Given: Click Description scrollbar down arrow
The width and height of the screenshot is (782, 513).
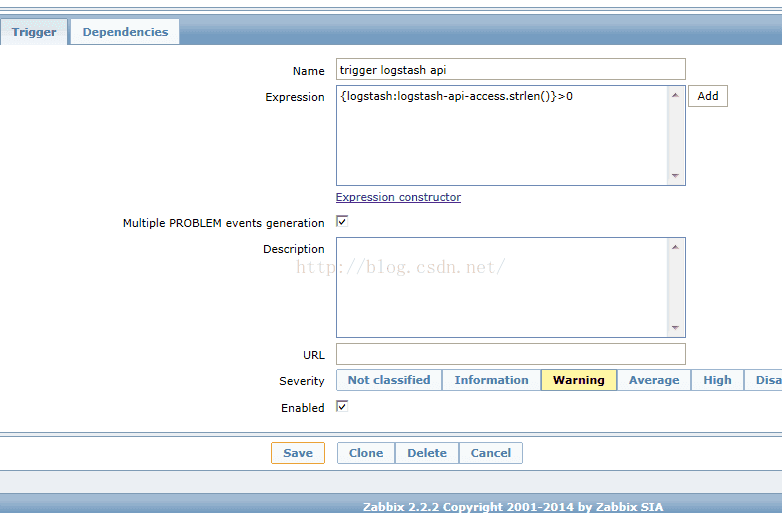Looking at the screenshot, I should click(x=675, y=328).
